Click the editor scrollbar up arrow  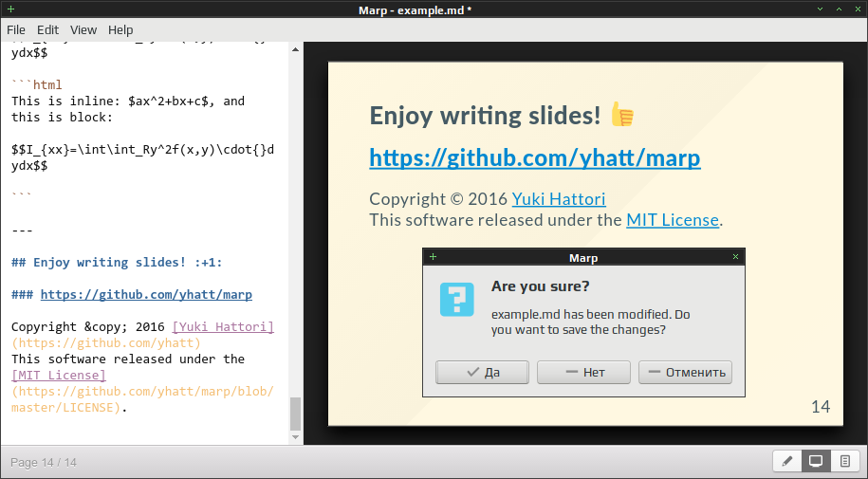tap(296, 49)
